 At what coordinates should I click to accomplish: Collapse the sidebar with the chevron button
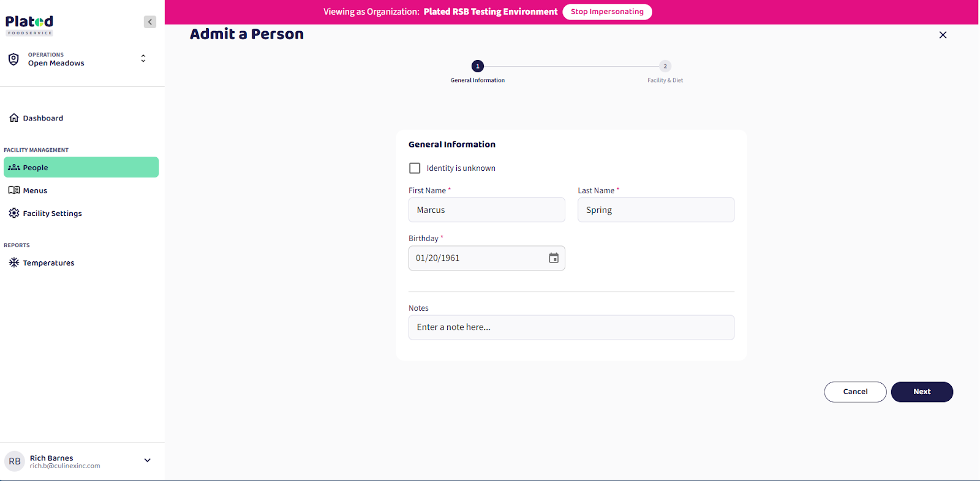[150, 22]
